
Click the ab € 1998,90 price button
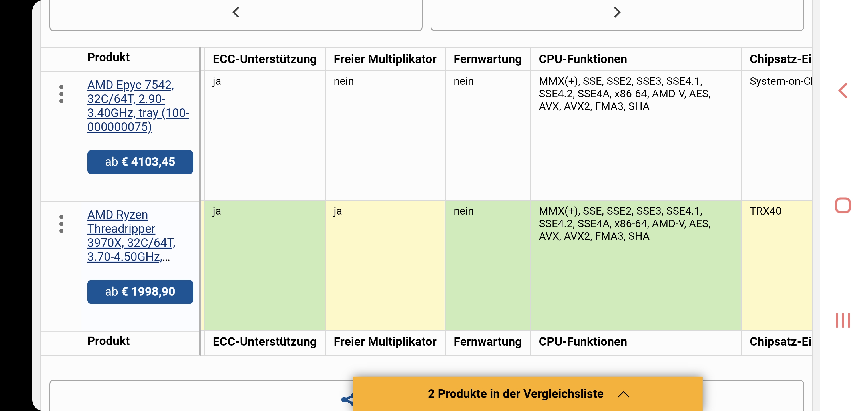point(140,292)
